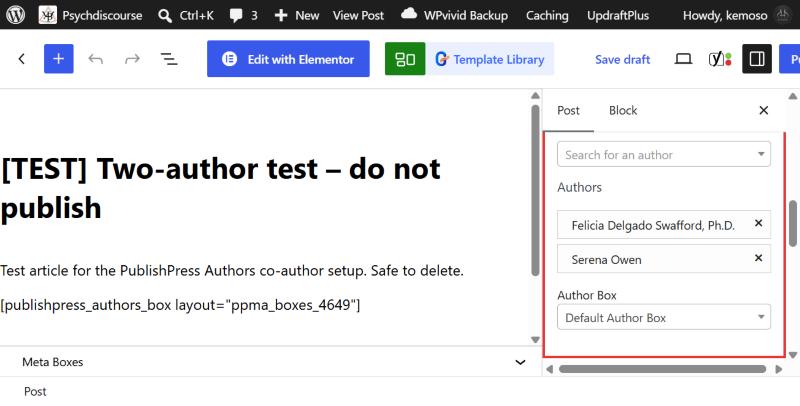Close the settings sidebar

click(764, 110)
